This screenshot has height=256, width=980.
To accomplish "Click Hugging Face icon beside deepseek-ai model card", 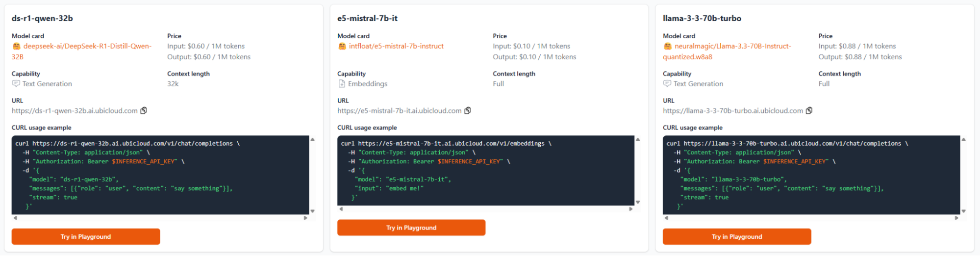I will click(16, 46).
